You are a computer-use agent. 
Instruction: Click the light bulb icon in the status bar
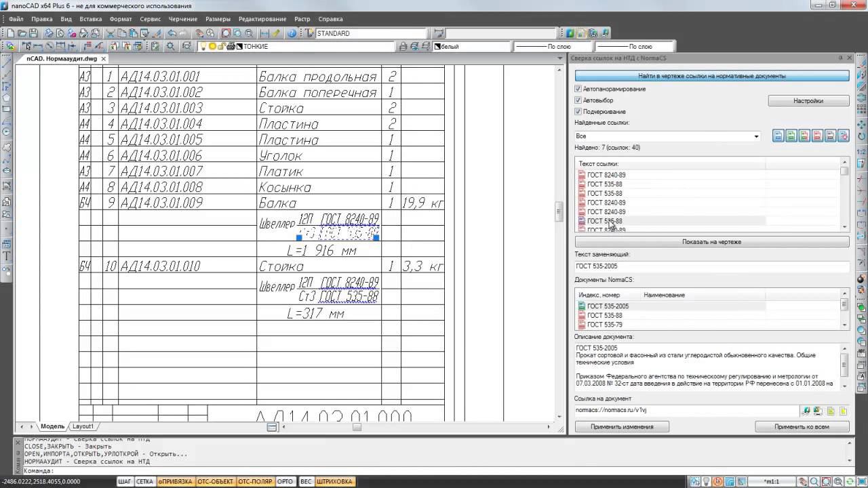[x=706, y=482]
